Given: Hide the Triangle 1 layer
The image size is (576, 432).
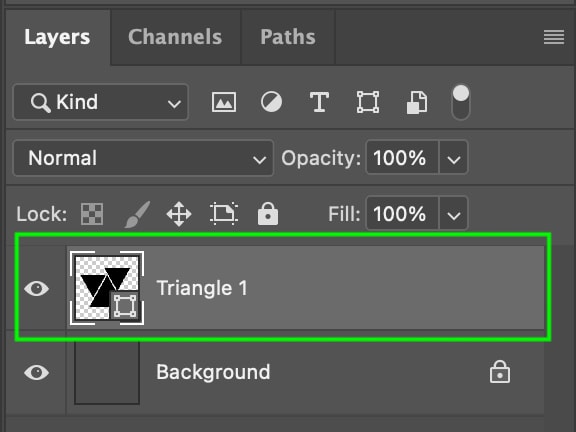Looking at the screenshot, I should coord(36,288).
